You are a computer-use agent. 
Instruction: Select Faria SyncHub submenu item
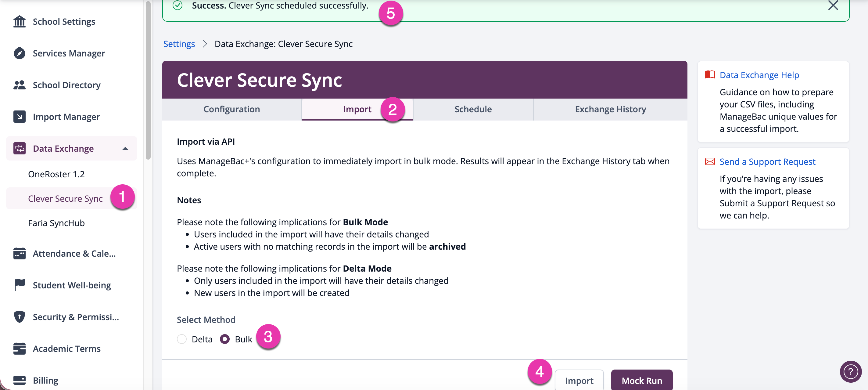(56, 223)
